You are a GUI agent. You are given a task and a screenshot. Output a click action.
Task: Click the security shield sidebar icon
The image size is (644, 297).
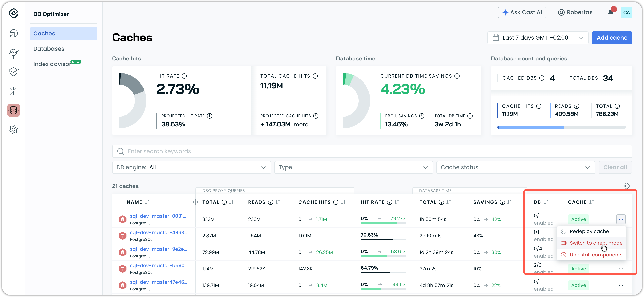pos(13,72)
